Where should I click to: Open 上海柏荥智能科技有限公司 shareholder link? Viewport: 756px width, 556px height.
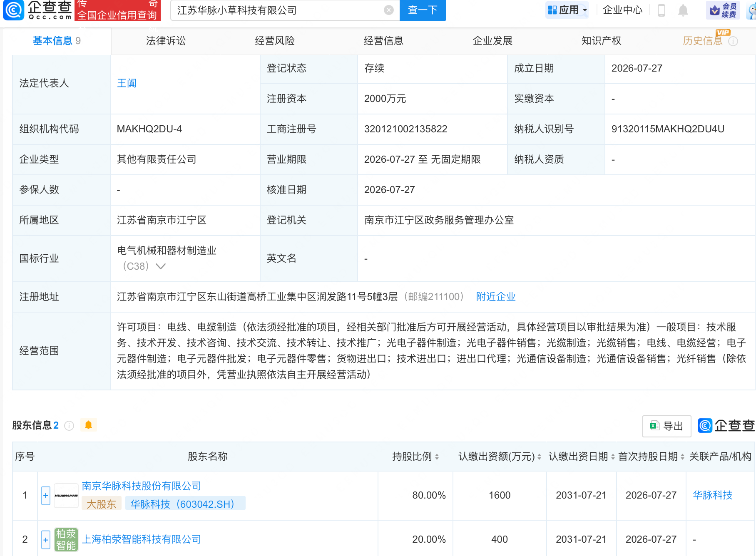pyautogui.click(x=141, y=539)
